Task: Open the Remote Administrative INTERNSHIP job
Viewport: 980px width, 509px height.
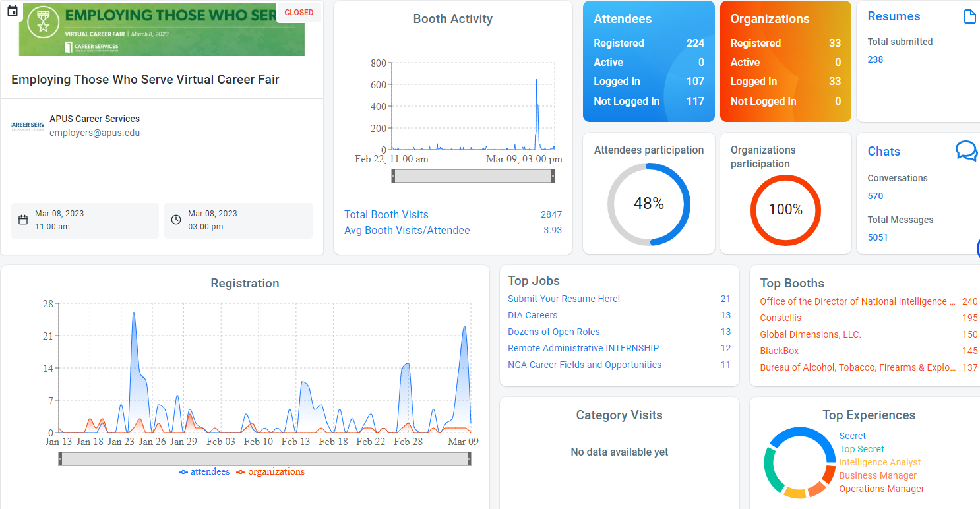Action: click(x=583, y=348)
